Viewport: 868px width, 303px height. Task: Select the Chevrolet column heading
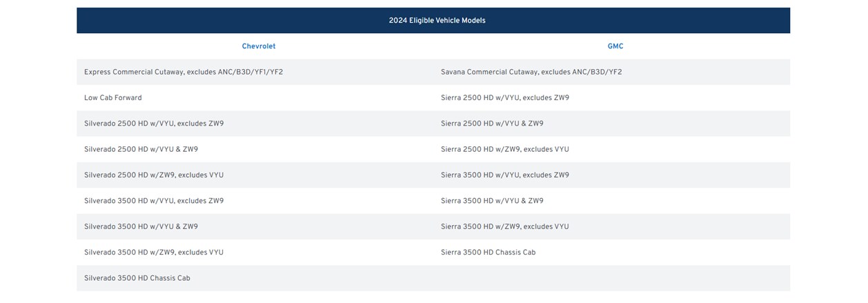pos(259,46)
